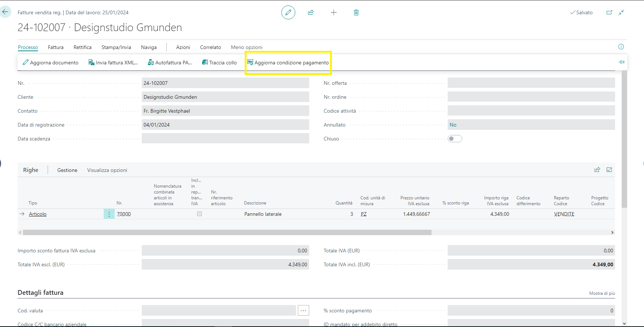Click the share icon in header
Image resolution: width=644 pixels, height=327 pixels.
coord(311,12)
